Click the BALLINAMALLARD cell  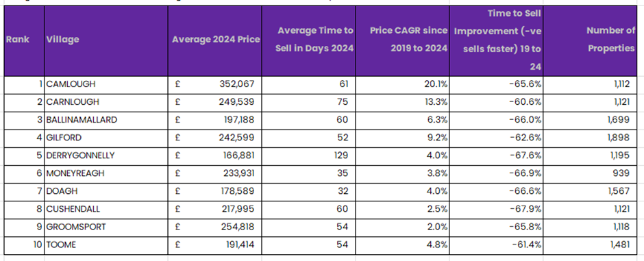(x=106, y=120)
